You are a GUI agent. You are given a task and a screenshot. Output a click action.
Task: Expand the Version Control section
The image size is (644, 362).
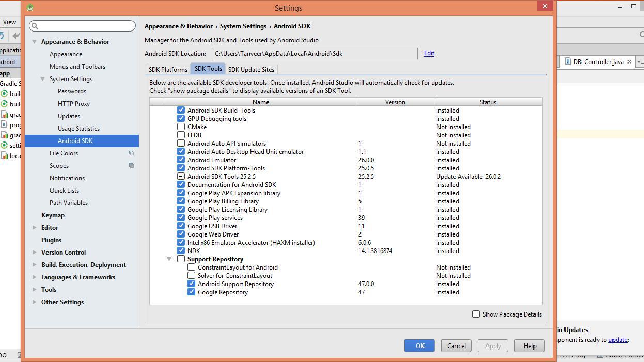34,252
